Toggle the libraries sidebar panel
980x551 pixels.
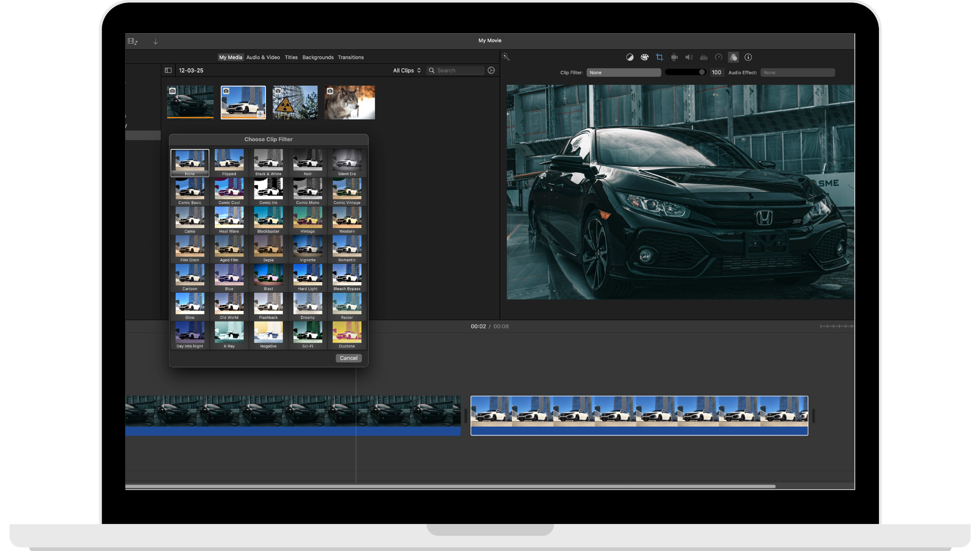[x=168, y=70]
